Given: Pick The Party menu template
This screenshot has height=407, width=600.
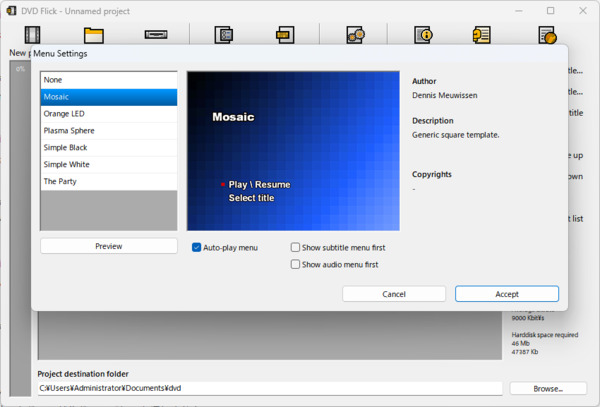Looking at the screenshot, I should (108, 181).
